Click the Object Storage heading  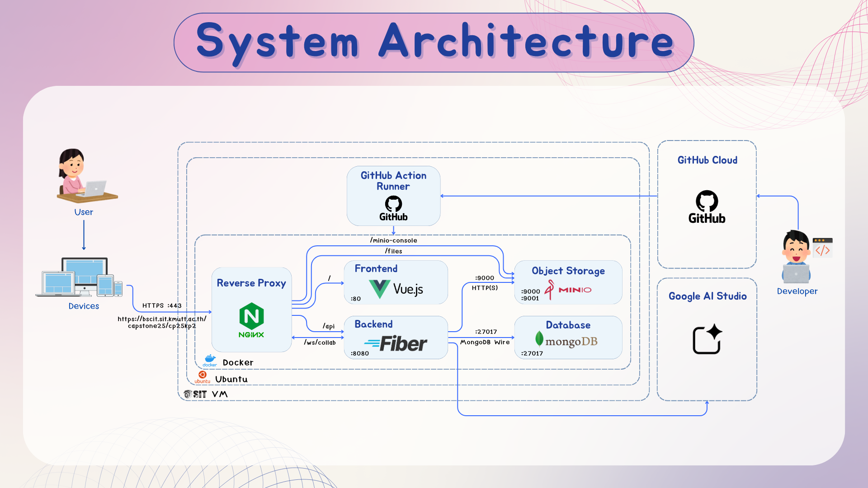[x=568, y=271]
